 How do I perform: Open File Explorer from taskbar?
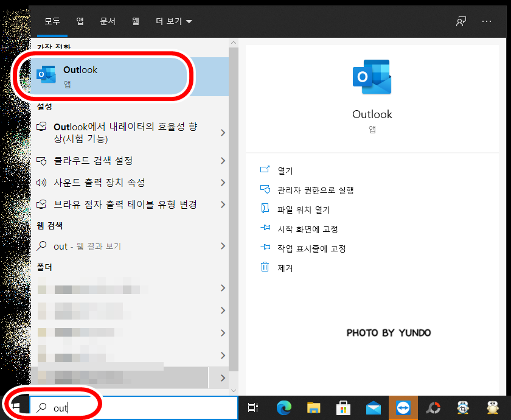[x=313, y=408]
